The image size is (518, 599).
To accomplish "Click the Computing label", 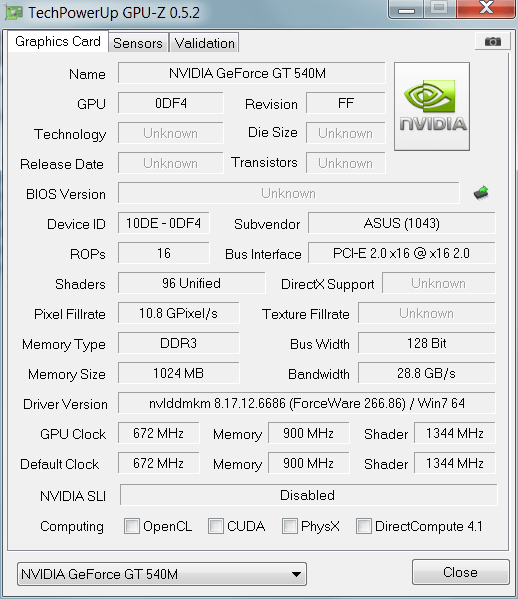I will pyautogui.click(x=72, y=526).
